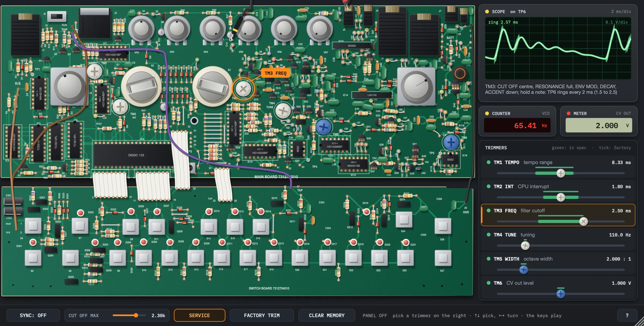Click the CUT OFF MAX slider handle
The height and width of the screenshot is (326, 644).
[x=136, y=315]
